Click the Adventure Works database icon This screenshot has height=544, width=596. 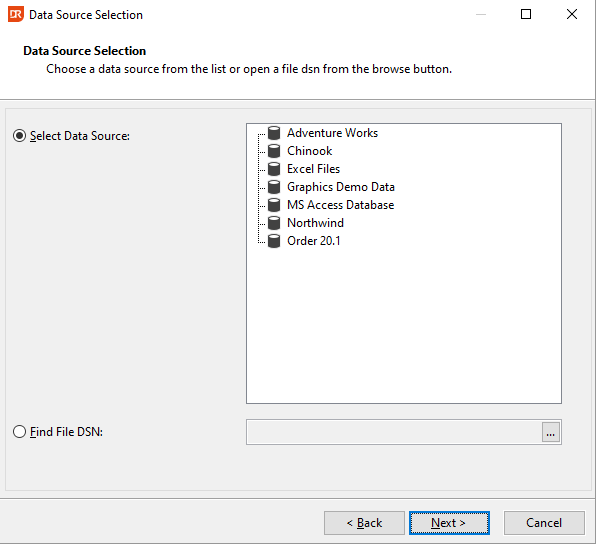click(x=274, y=133)
